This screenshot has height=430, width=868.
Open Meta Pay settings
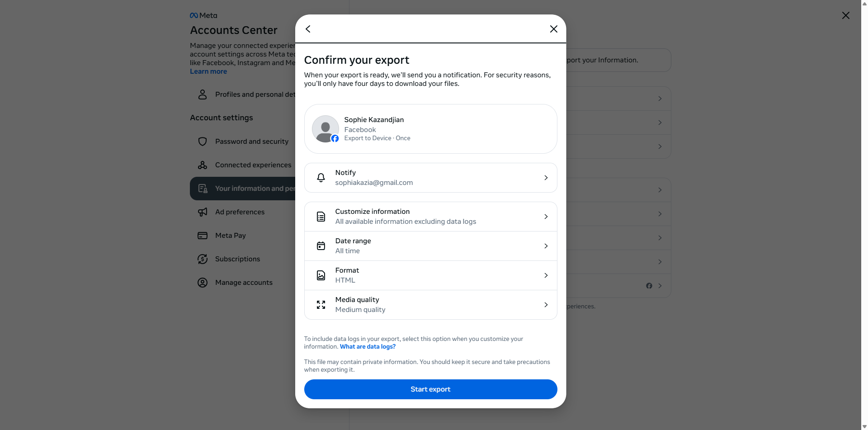[243, 236]
